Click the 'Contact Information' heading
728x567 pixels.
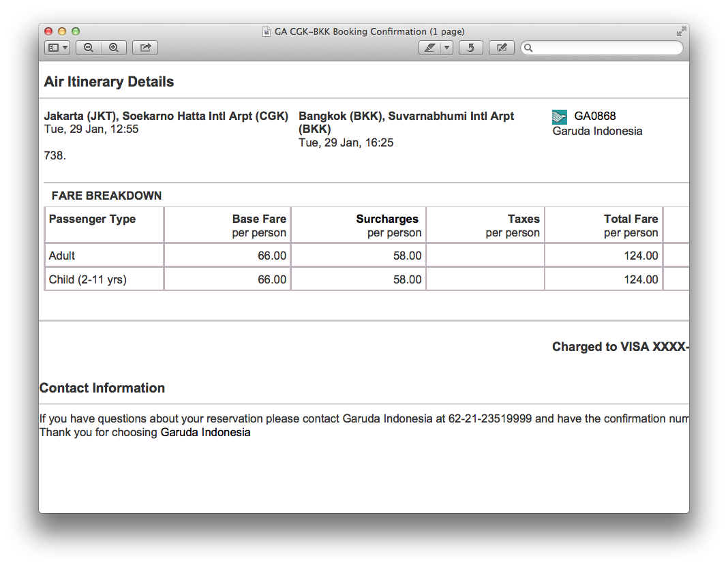(102, 388)
